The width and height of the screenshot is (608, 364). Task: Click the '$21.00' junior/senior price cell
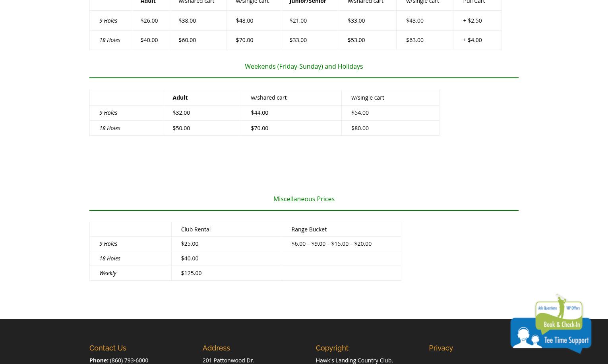[298, 20]
